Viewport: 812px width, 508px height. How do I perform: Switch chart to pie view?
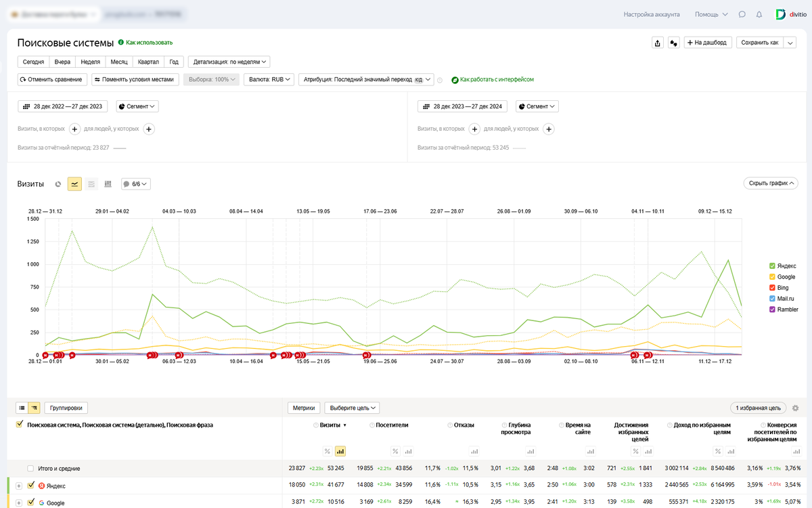point(58,184)
